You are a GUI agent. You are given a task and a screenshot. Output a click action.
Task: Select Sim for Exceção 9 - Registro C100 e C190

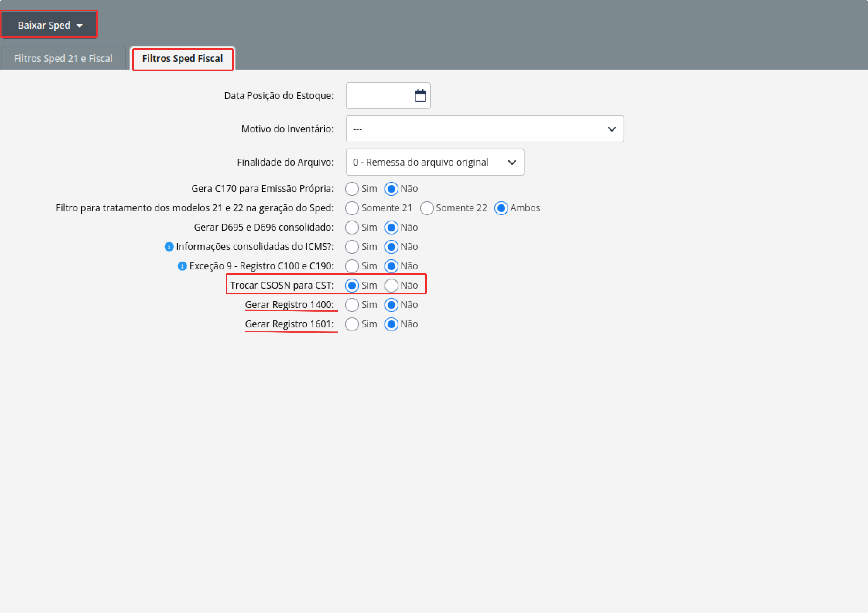352,266
